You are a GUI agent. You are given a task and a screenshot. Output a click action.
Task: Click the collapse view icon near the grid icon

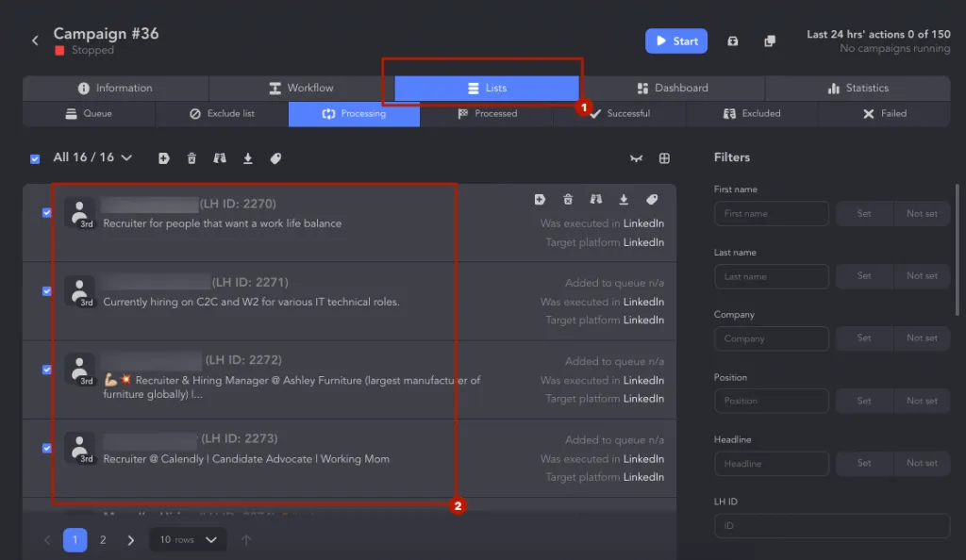click(637, 158)
